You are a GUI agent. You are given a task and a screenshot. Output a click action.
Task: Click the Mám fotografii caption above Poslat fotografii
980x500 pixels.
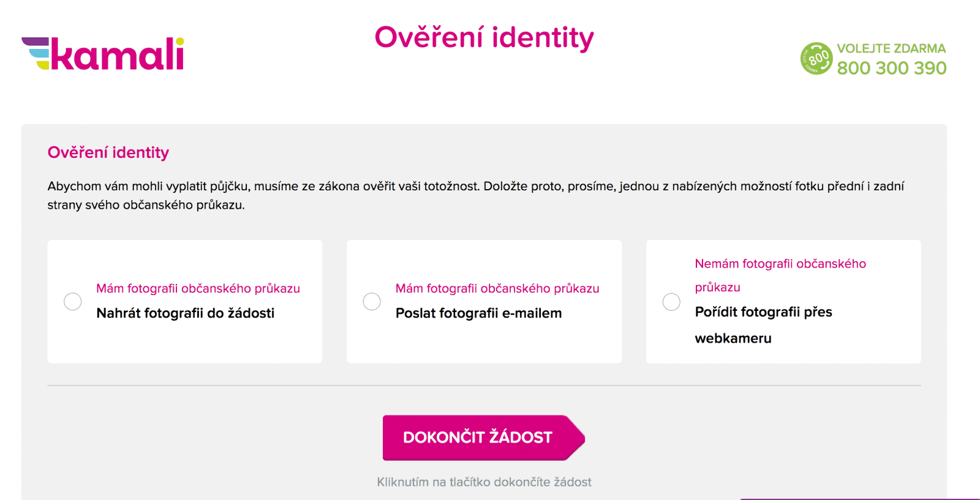497,288
